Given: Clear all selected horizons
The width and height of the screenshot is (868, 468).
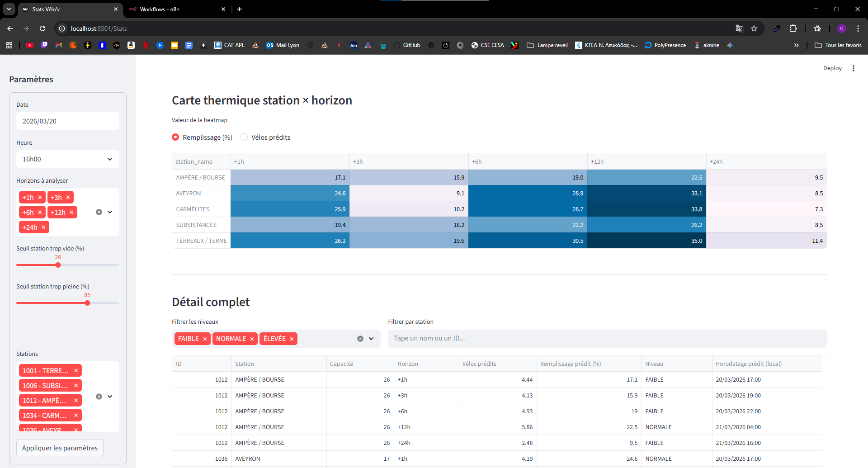Looking at the screenshot, I should tap(99, 212).
